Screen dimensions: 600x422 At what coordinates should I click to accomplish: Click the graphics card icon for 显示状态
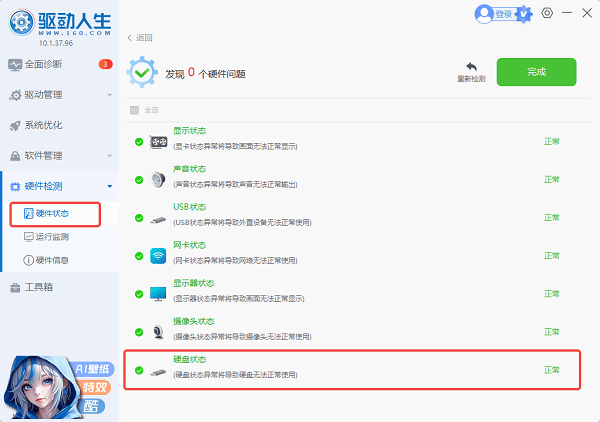[x=158, y=142]
